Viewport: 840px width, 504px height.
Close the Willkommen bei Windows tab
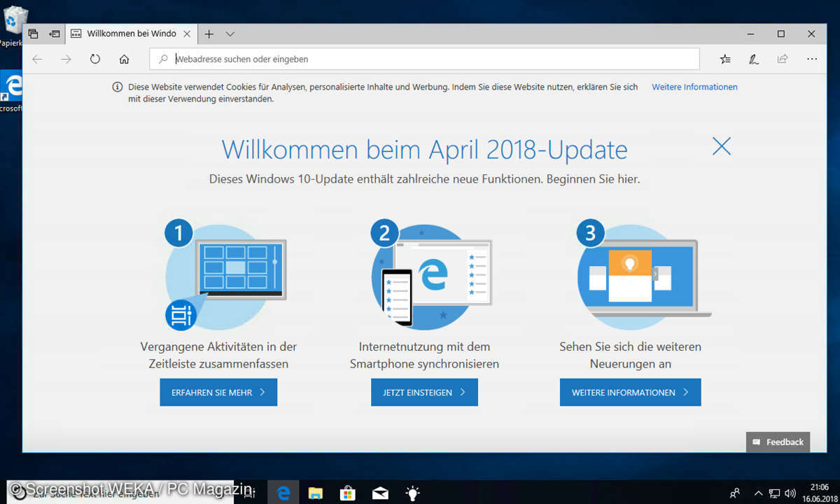pyautogui.click(x=187, y=34)
